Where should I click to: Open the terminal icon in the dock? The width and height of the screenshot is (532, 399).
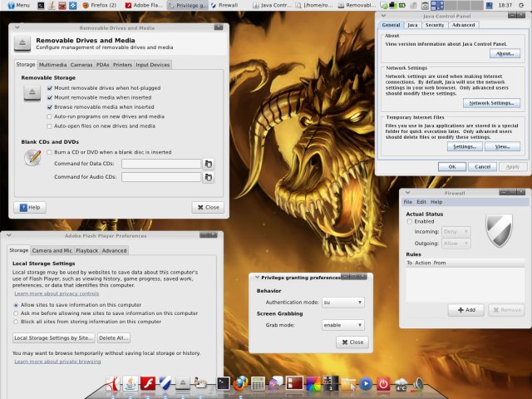pyautogui.click(x=223, y=383)
